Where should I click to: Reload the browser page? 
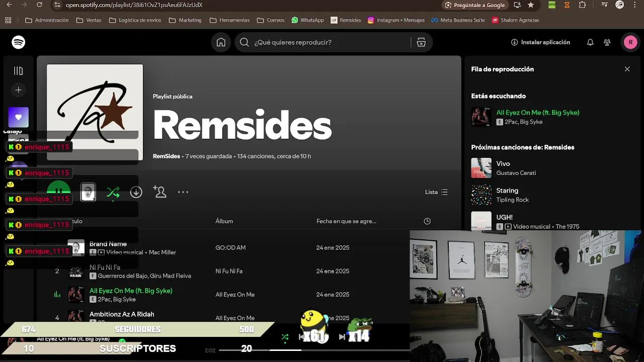40,5
